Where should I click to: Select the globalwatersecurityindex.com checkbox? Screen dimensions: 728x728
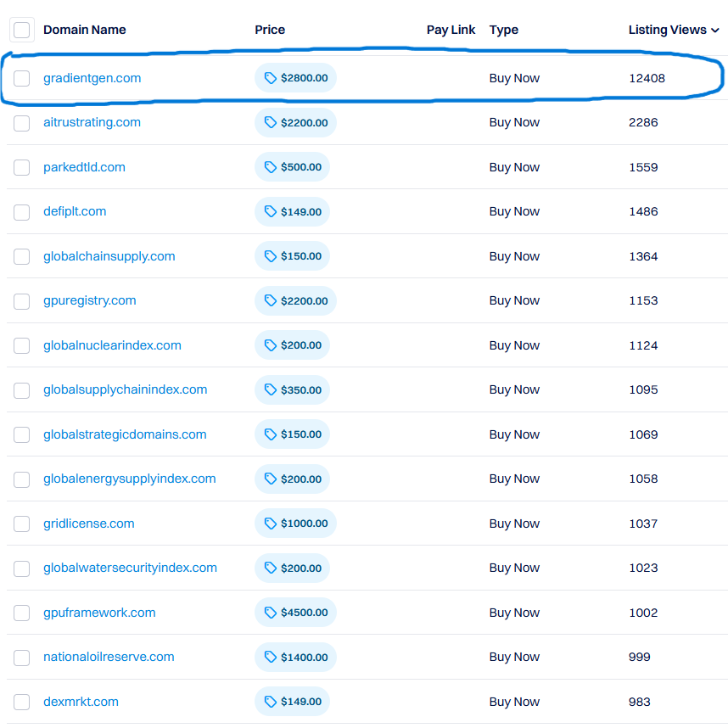pyautogui.click(x=22, y=568)
